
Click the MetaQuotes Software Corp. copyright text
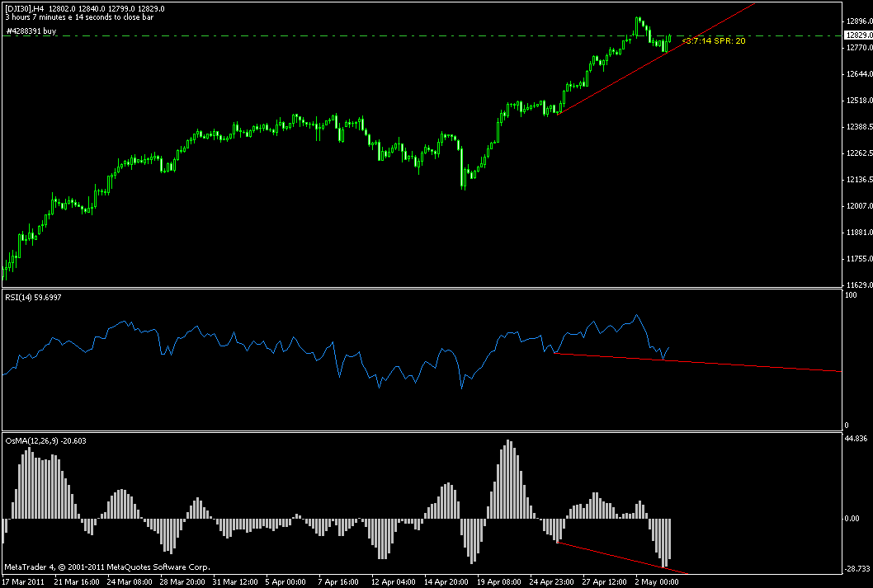107,567
